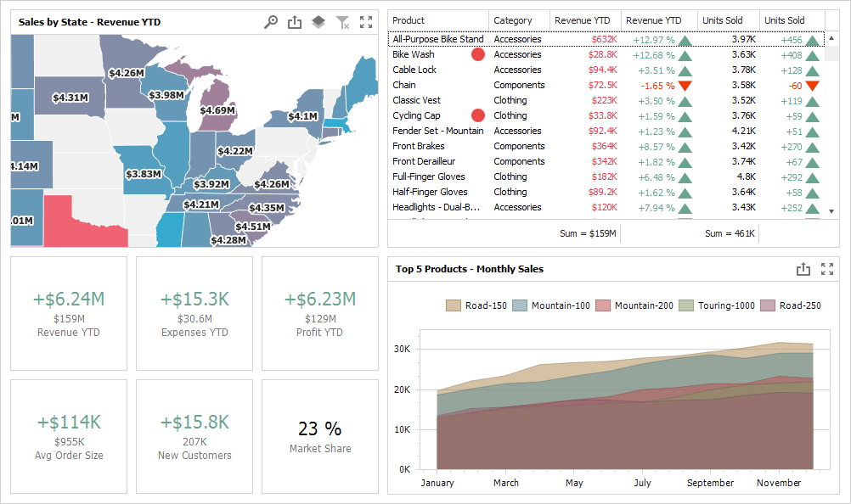Select the Zoom tool on the Sales by State map

273,22
